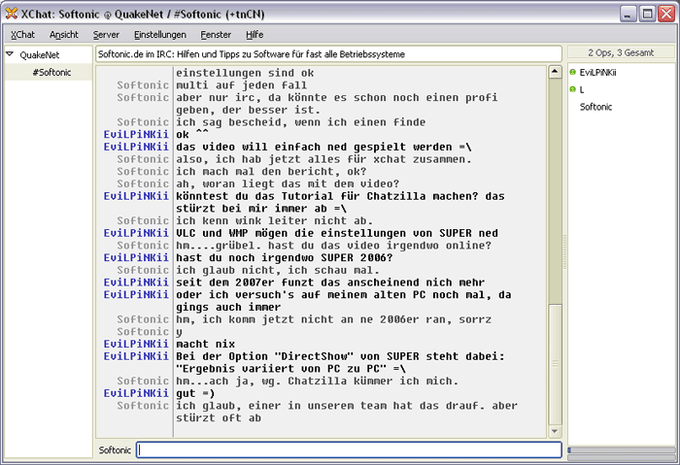Close the XChat window
The image size is (680, 465).
pos(667,14)
